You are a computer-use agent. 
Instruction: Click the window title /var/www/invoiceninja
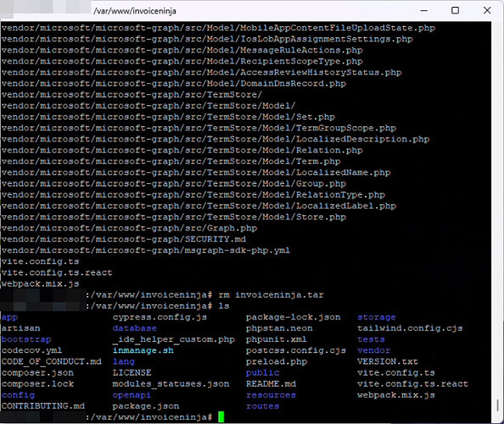135,11
